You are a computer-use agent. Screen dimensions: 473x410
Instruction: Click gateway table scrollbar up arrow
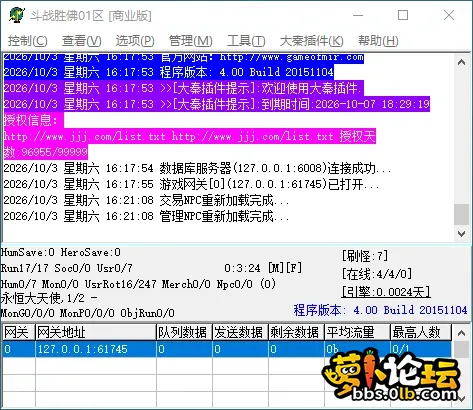pyautogui.click(x=461, y=332)
